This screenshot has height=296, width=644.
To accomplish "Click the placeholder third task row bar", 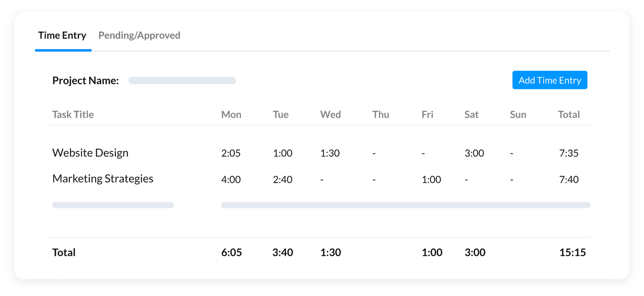I will [x=113, y=205].
